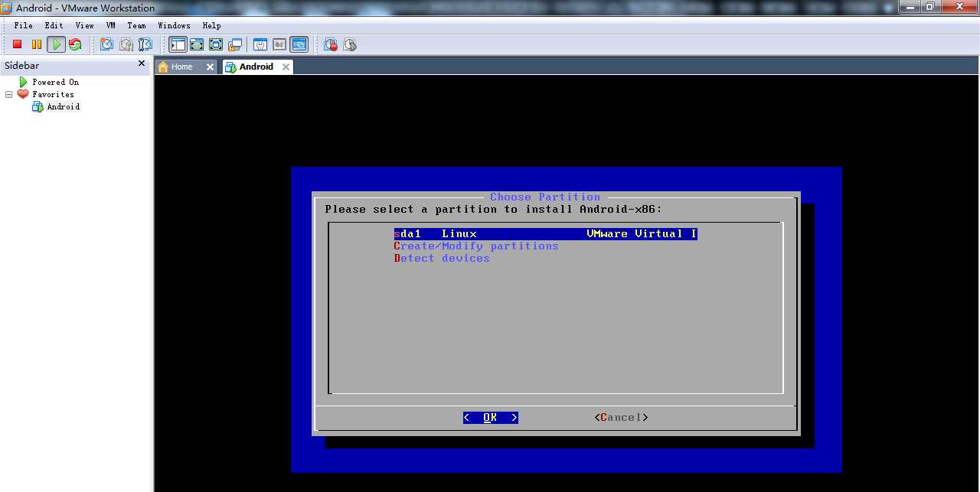This screenshot has width=980, height=492.
Task: Select Favorites in the sidebar
Action: point(53,94)
